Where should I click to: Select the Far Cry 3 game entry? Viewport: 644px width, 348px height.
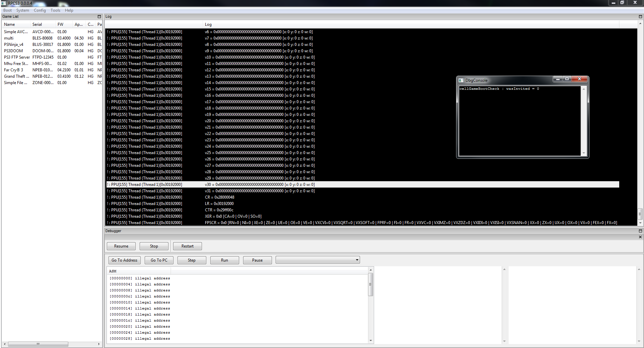13,70
